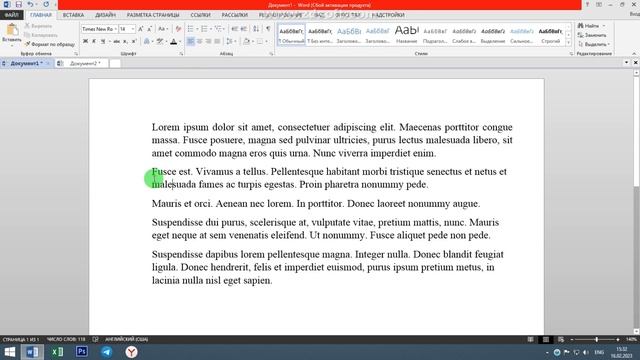Viewport: 640px width, 360px height.
Task: Click the Sort (A-Z) icon
Action: [256, 29]
